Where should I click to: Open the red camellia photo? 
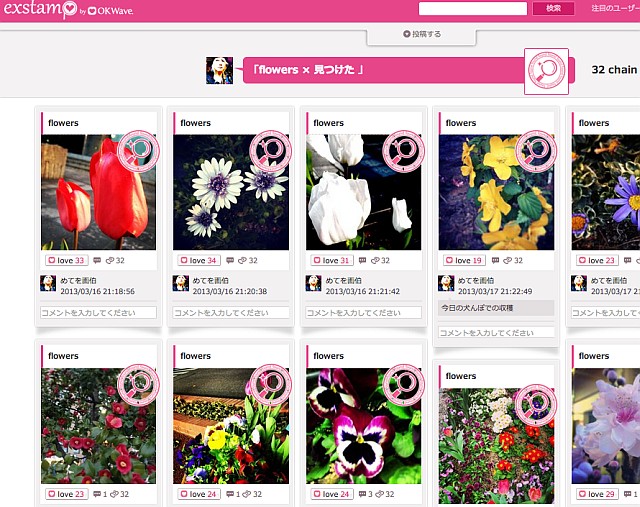(98, 426)
